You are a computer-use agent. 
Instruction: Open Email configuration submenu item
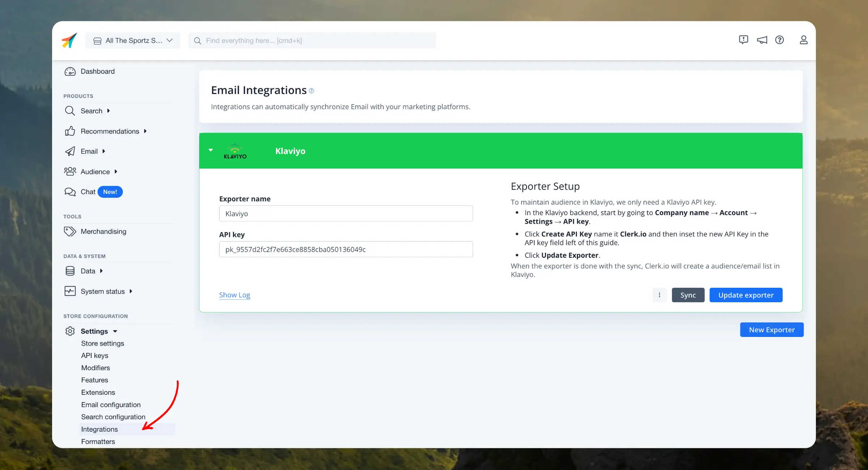(x=111, y=405)
